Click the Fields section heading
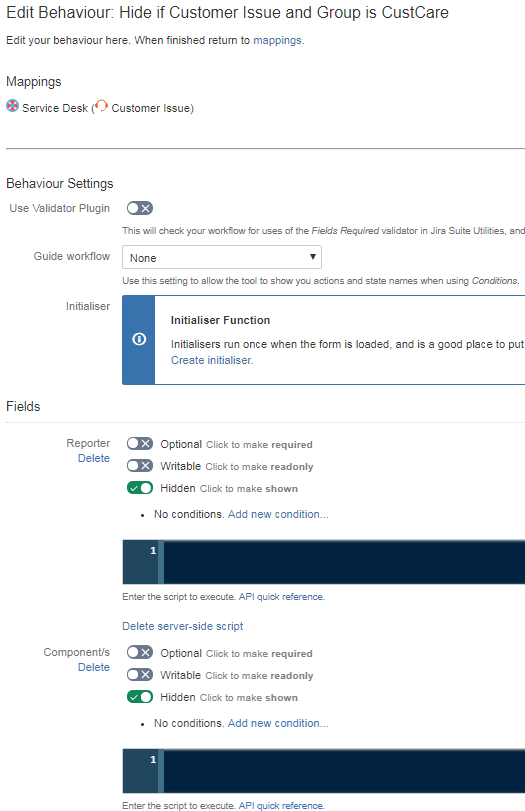Viewport: 525px width, 811px height. 23,407
